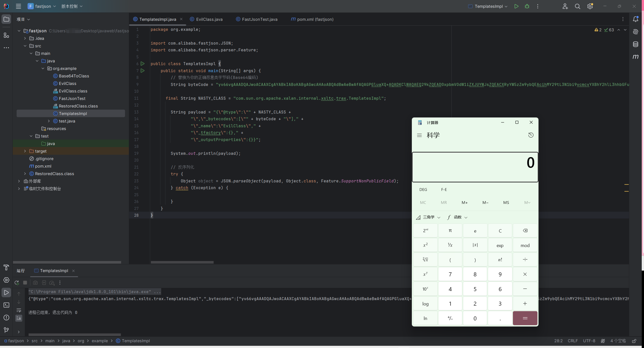Viewport: 644px width, 348px height.
Task: Open IDE settings gear
Action: [590, 6]
